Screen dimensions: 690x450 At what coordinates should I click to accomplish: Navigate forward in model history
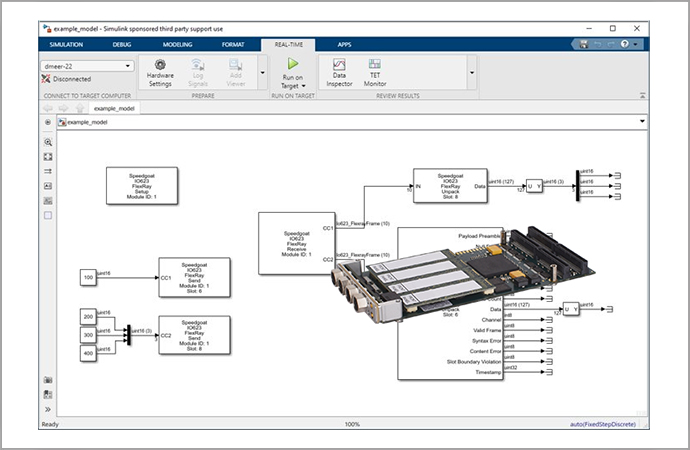pyautogui.click(x=63, y=108)
